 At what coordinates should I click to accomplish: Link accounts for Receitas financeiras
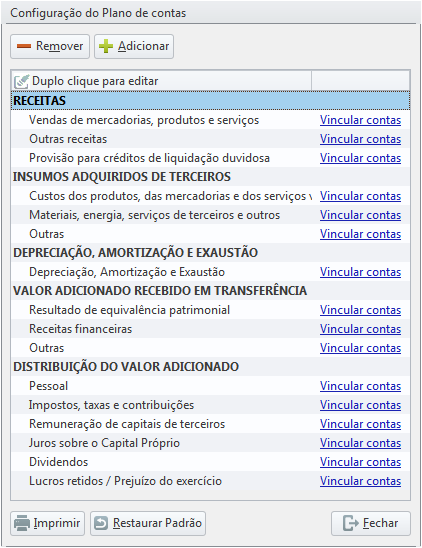tap(360, 329)
